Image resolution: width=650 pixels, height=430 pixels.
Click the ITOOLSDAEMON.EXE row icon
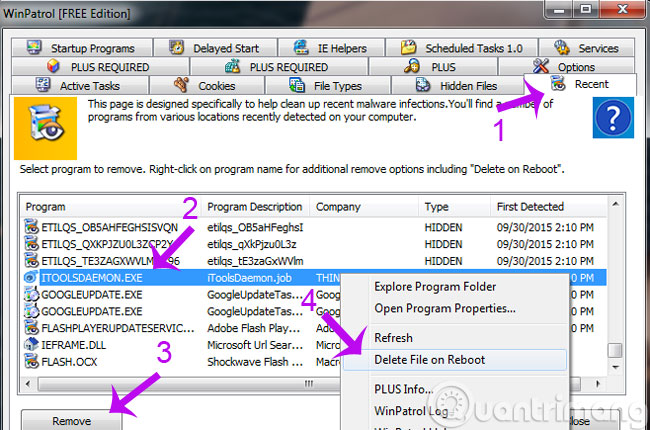point(32,277)
